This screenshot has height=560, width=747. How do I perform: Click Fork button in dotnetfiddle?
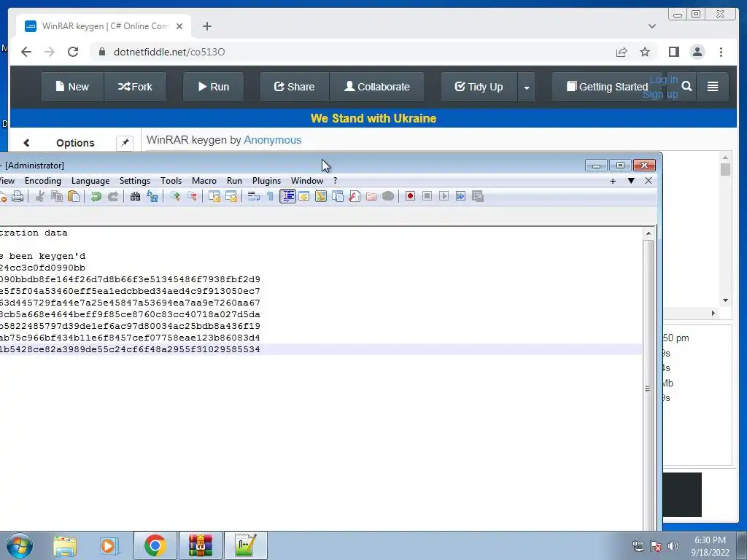click(135, 87)
